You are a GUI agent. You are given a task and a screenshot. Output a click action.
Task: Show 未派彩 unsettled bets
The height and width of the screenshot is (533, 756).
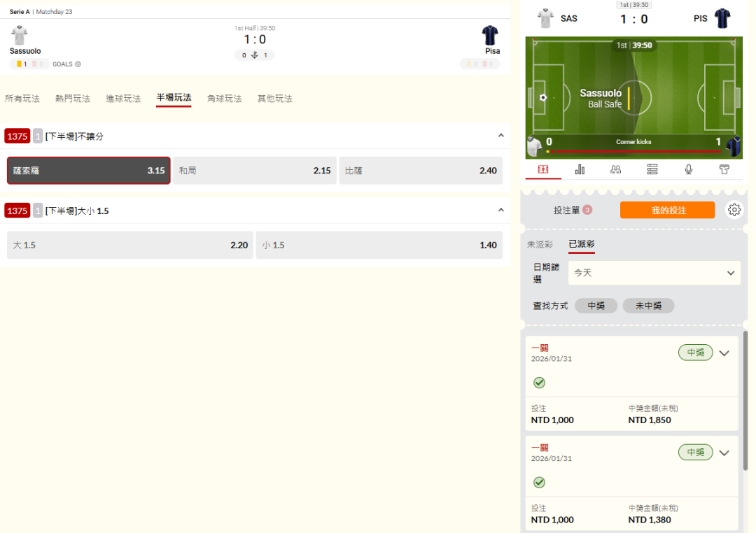[540, 244]
